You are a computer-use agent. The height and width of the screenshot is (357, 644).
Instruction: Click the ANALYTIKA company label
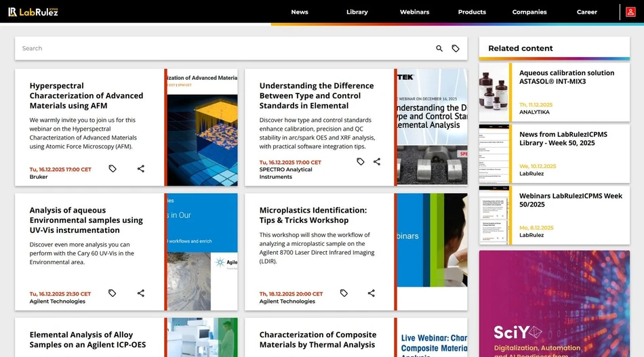coord(534,112)
